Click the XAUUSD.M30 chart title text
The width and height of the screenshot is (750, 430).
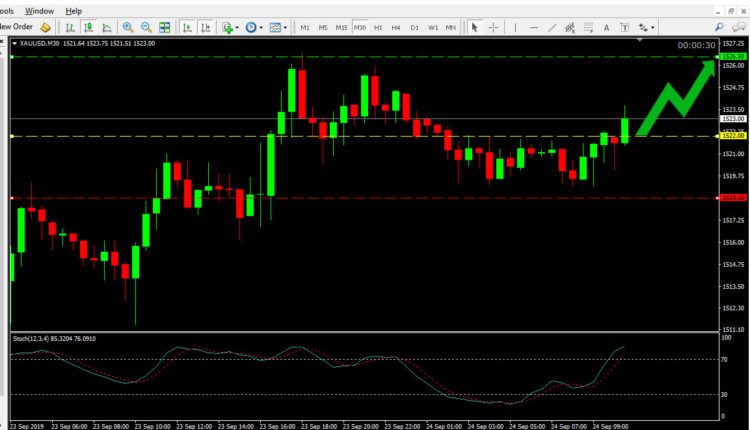[x=40, y=44]
